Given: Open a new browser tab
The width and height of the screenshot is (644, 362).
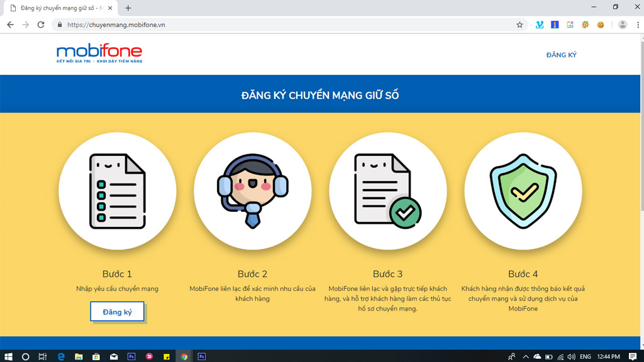Looking at the screenshot, I should pos(128,8).
